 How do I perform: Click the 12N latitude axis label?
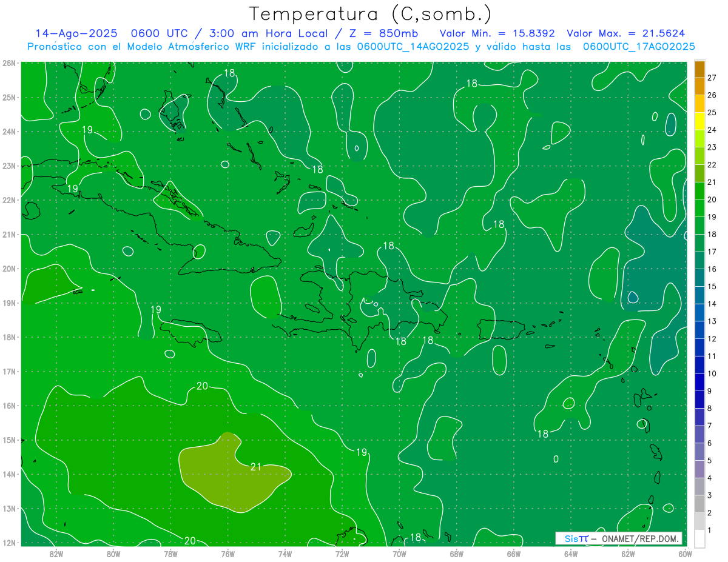click(x=9, y=543)
